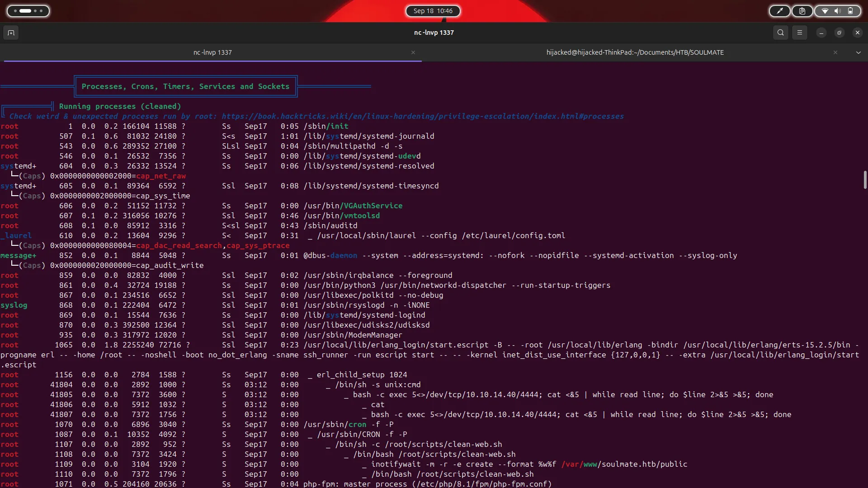Click the Wi-Fi status icon
This screenshot has width=868, height=488.
[825, 11]
